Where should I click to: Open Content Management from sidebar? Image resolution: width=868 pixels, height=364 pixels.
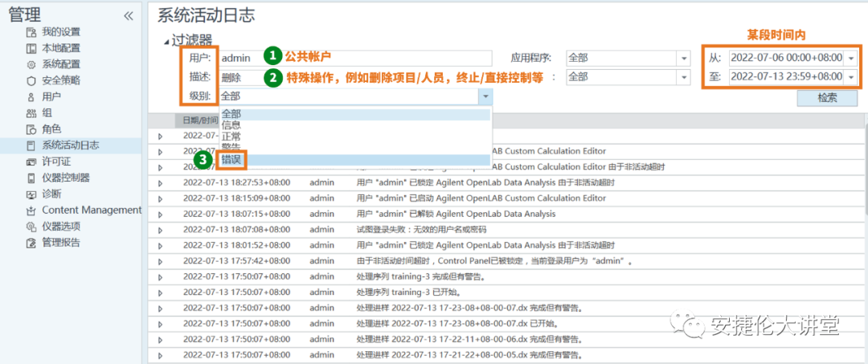click(91, 210)
